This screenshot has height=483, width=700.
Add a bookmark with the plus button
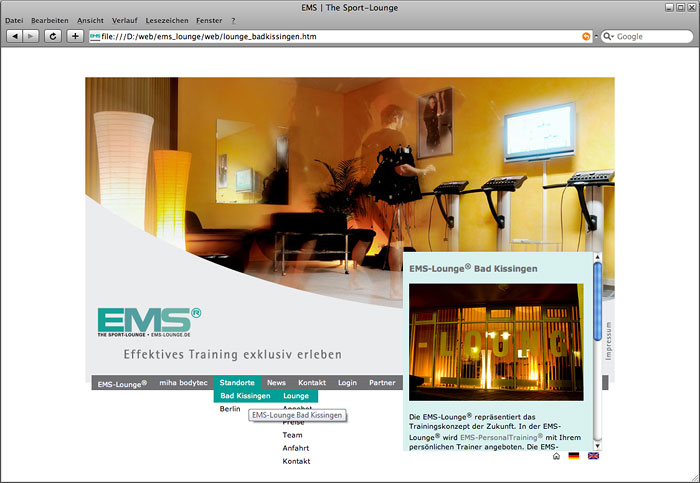click(75, 36)
